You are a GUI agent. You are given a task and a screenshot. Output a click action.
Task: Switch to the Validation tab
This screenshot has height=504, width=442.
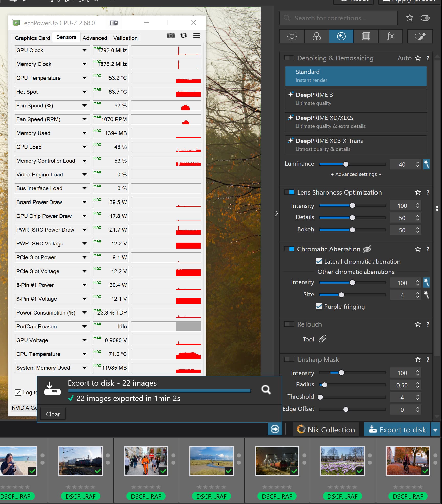[125, 38]
